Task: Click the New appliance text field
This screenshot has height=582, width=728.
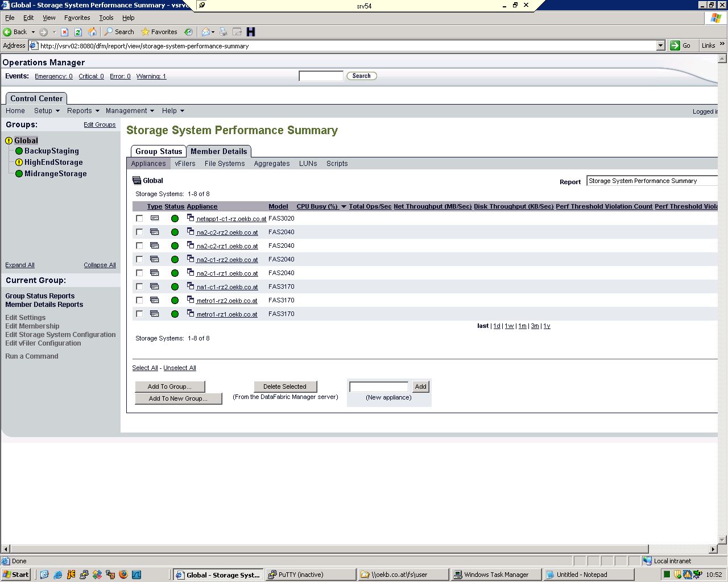Action: click(x=379, y=386)
